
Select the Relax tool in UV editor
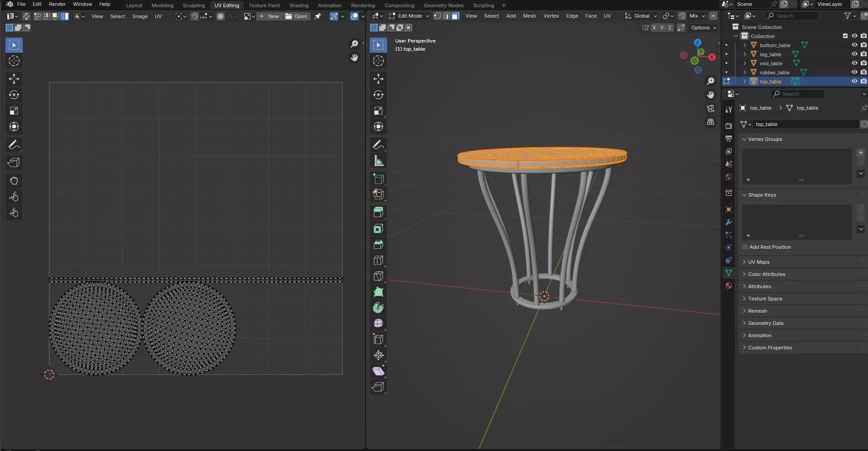[14, 197]
